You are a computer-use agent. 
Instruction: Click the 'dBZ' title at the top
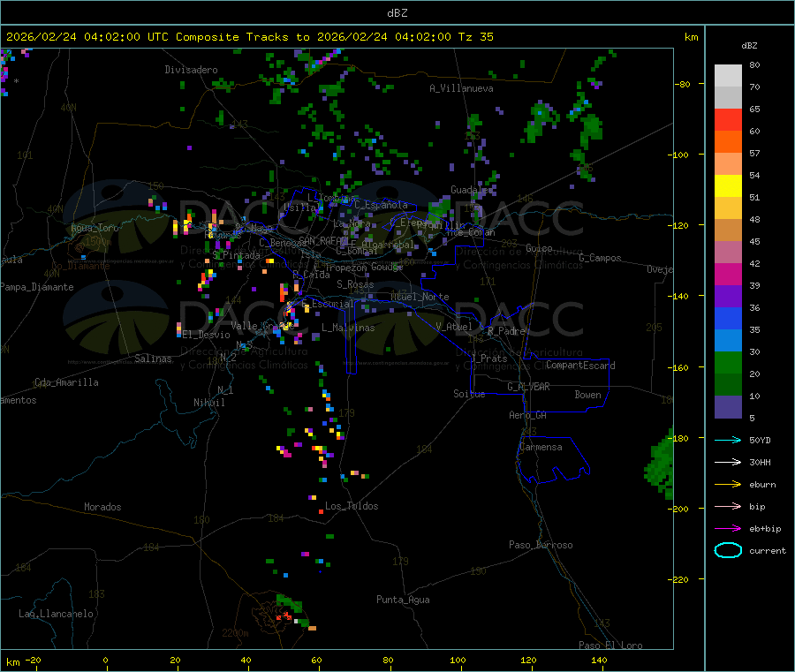click(x=397, y=13)
